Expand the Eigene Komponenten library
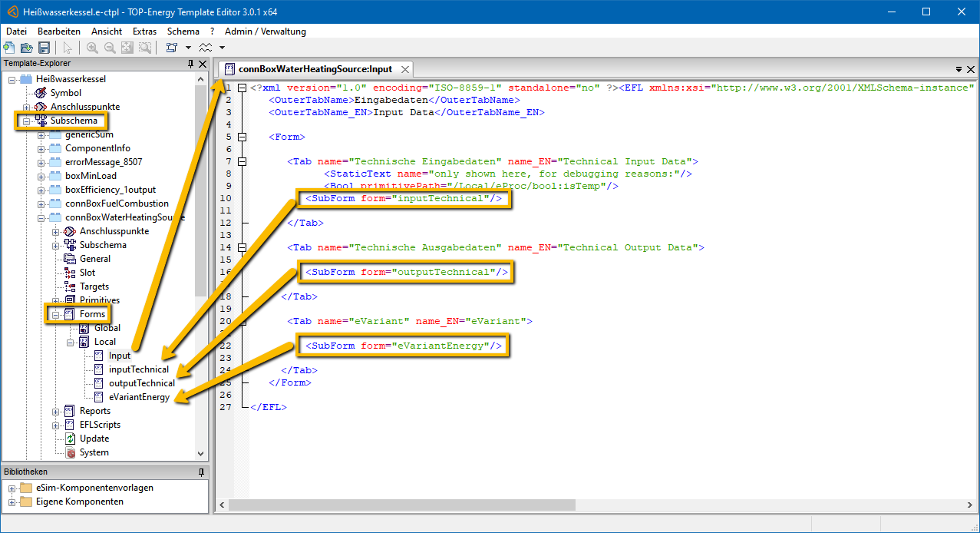The image size is (980, 533). (12, 502)
